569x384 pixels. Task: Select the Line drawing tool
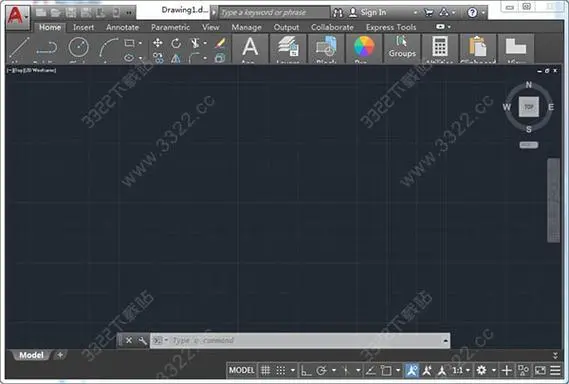click(x=19, y=48)
